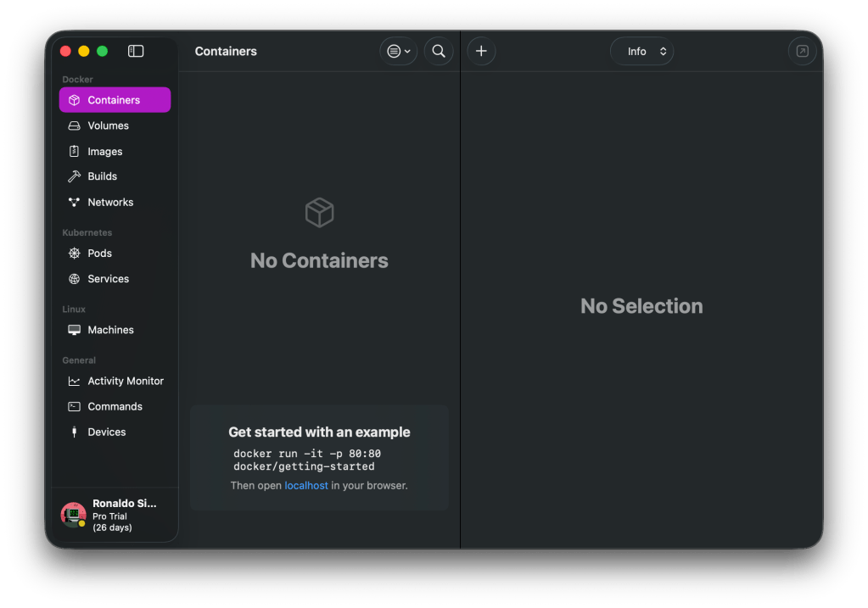The width and height of the screenshot is (868, 608).
Task: Click the Volumes drive icon
Action: pos(74,126)
